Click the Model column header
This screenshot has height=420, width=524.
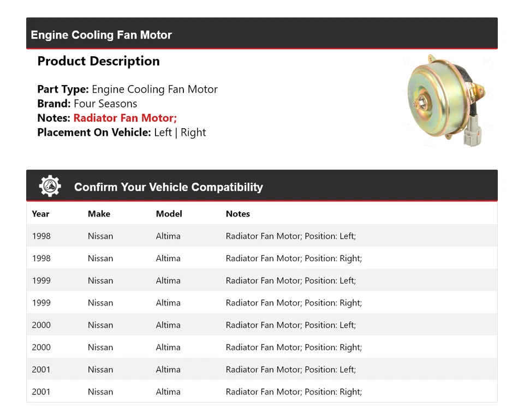pos(169,214)
